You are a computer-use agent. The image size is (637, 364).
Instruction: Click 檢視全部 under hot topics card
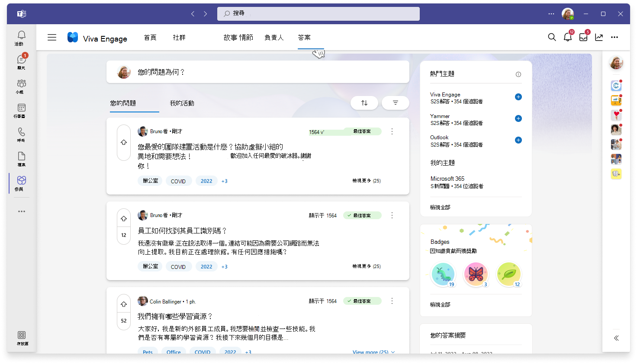440,208
